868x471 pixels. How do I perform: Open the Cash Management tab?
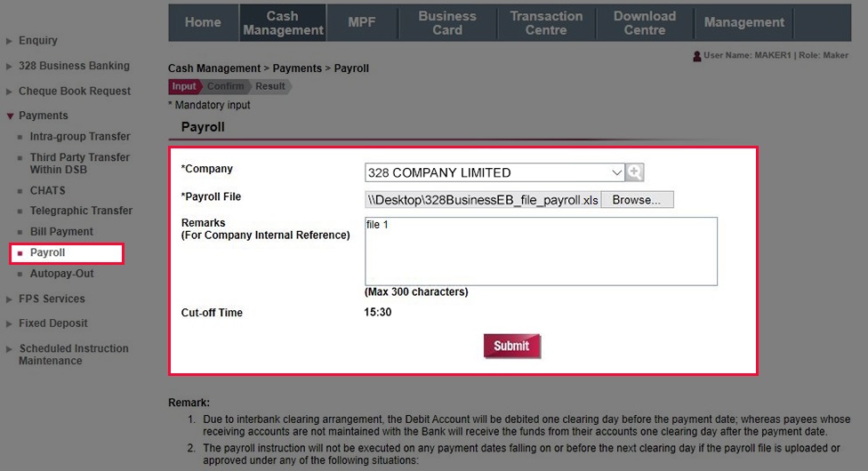click(283, 23)
